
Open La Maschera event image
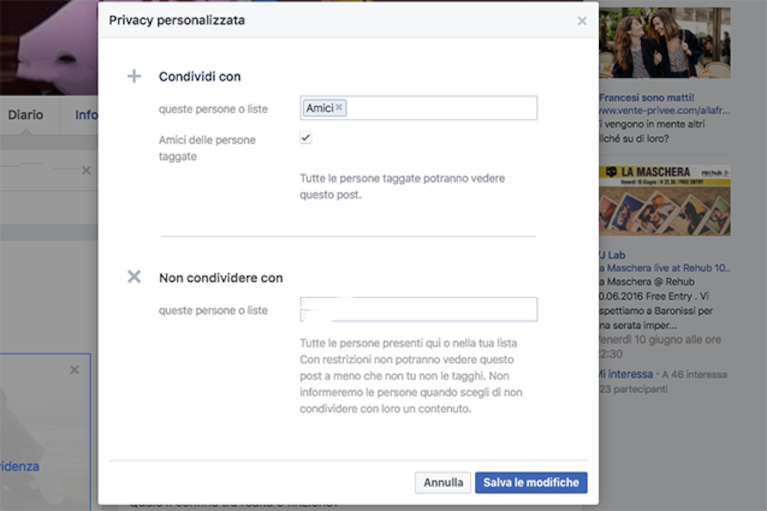(x=665, y=200)
